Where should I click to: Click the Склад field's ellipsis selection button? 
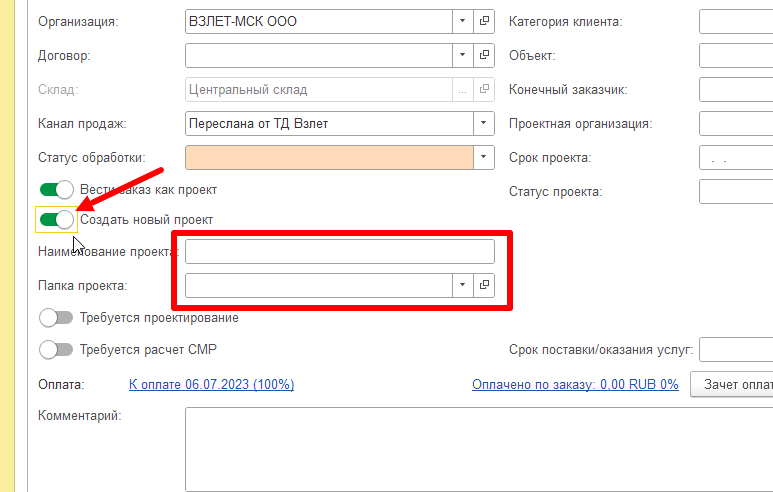462,89
